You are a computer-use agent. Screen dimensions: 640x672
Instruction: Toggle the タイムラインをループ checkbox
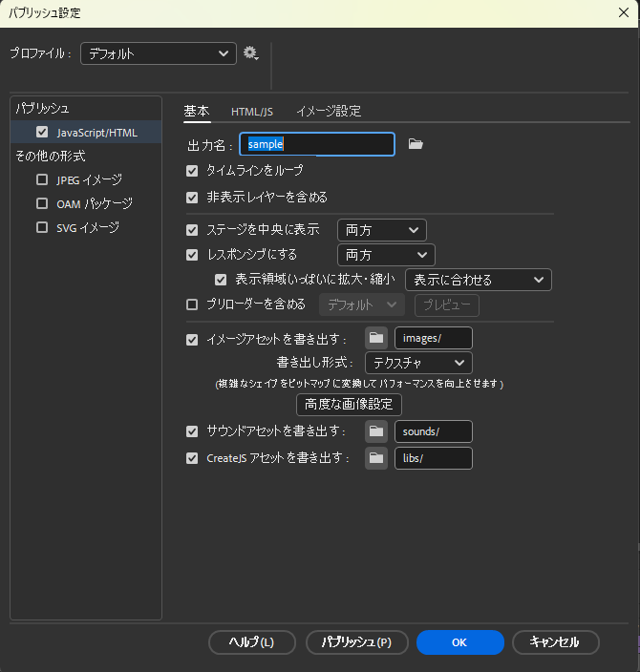point(192,171)
